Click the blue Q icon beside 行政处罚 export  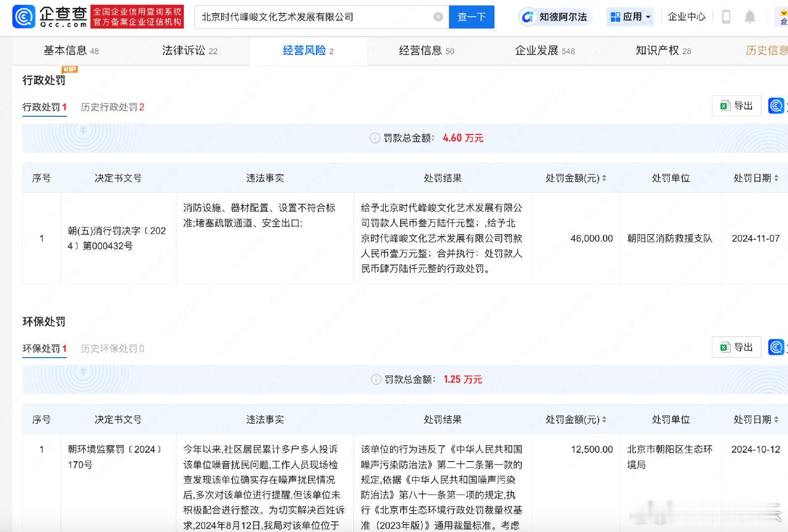pyautogui.click(x=776, y=106)
